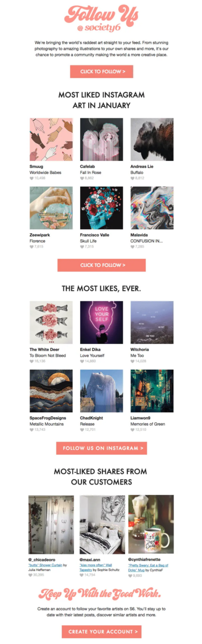Click the heart icon under Memories of Green
This screenshot has width=202, height=644.
click(x=133, y=429)
